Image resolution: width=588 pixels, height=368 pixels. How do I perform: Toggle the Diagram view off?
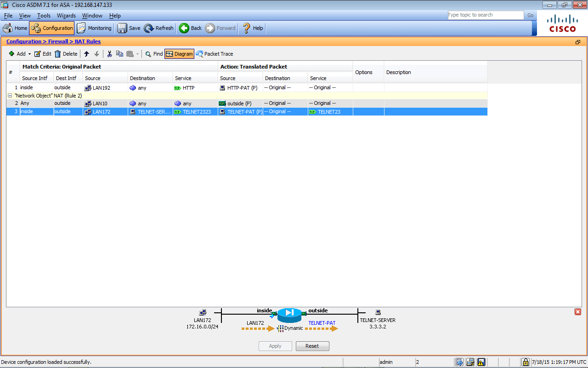[x=179, y=54]
